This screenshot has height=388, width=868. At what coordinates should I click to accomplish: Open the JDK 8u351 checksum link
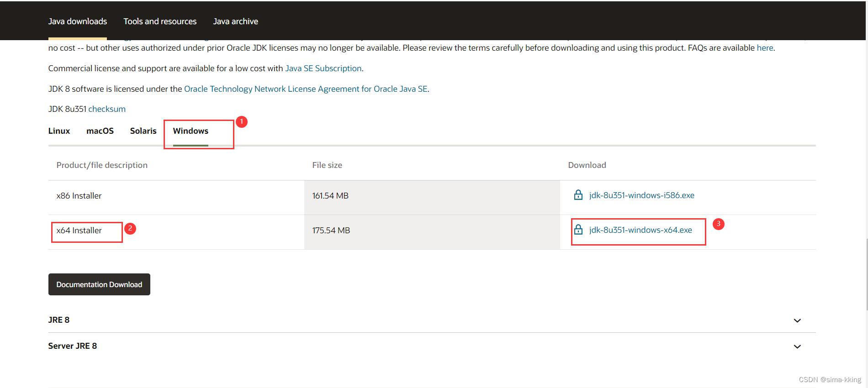[107, 109]
